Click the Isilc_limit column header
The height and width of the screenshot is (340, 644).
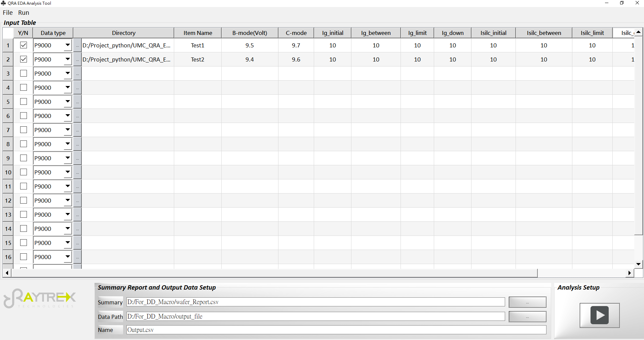coord(592,33)
